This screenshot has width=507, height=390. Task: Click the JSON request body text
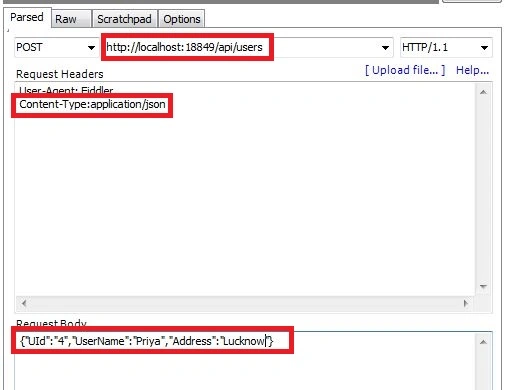147,341
